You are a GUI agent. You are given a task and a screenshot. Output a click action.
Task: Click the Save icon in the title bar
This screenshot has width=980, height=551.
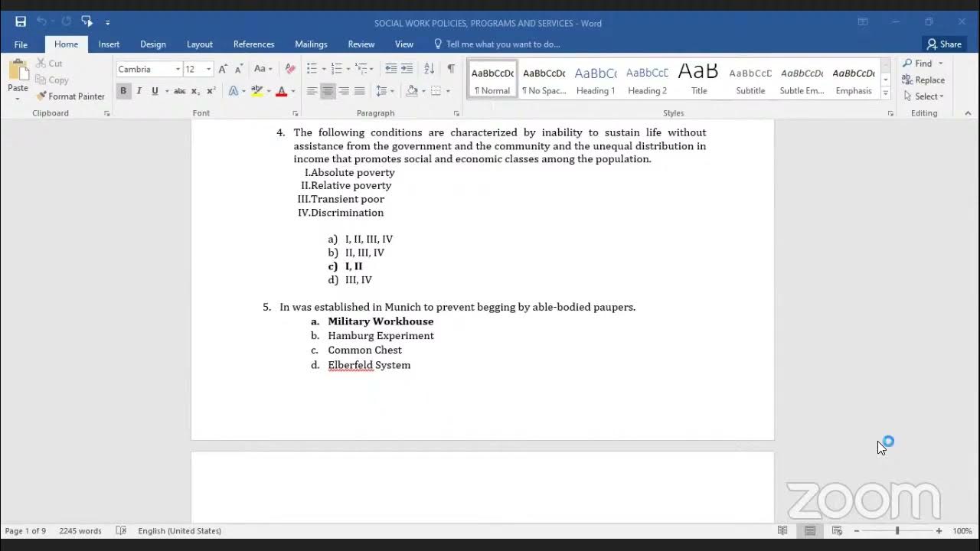pyautogui.click(x=21, y=21)
